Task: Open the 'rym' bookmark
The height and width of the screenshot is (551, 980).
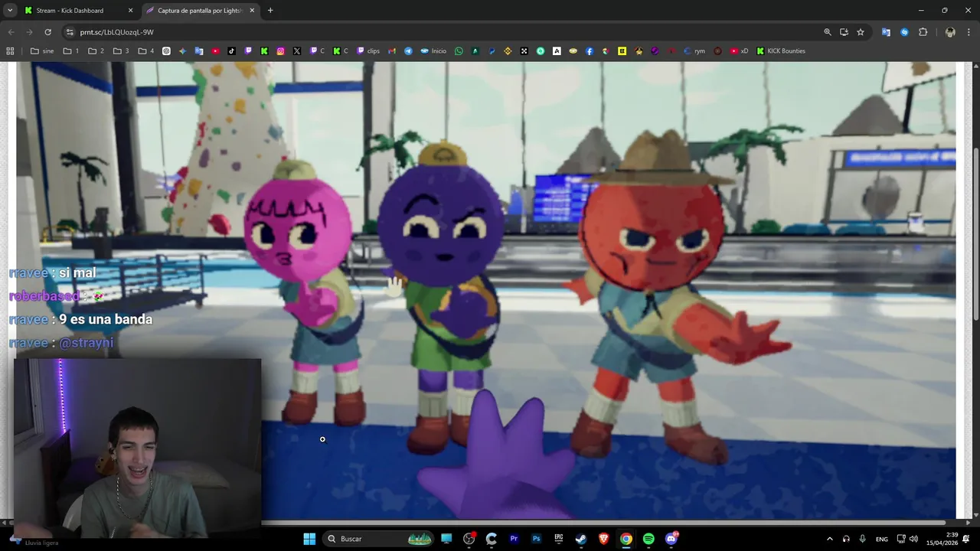Action: (694, 51)
